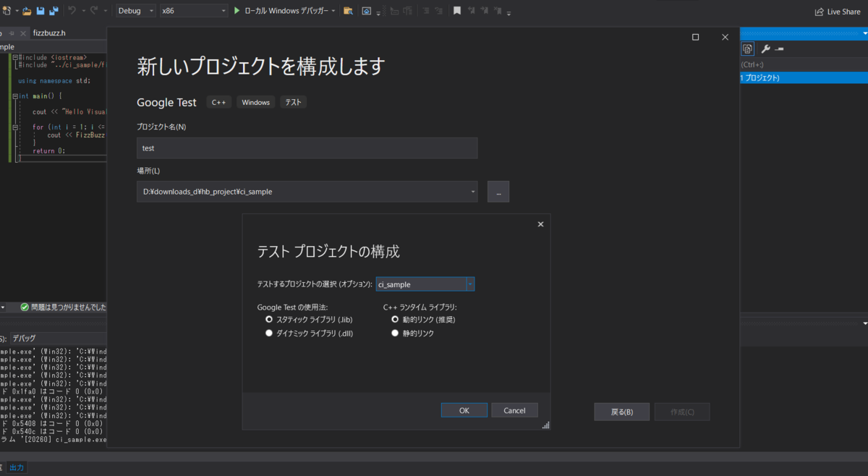Select スタティック ライブラリ (.lib) radio button
868x476 pixels.
[x=269, y=319]
